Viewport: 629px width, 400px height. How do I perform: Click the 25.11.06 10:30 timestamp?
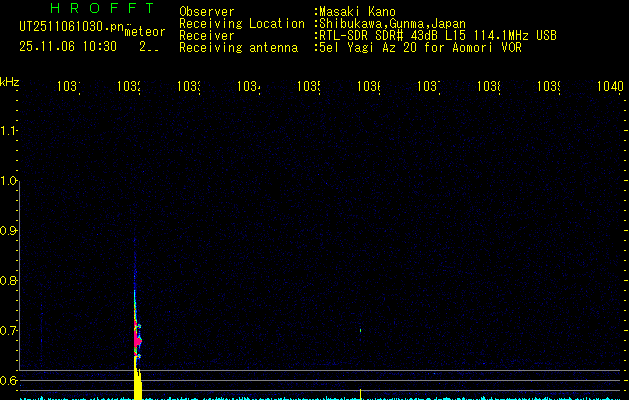pyautogui.click(x=68, y=46)
